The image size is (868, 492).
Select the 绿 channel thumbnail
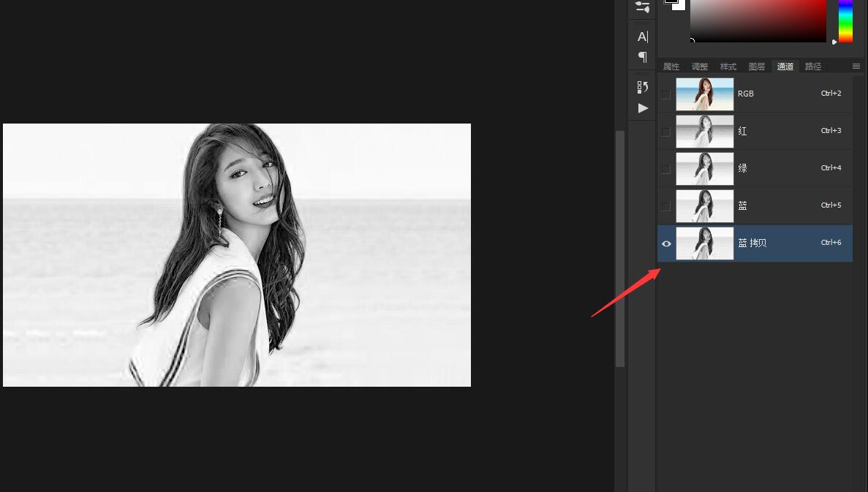(x=705, y=169)
